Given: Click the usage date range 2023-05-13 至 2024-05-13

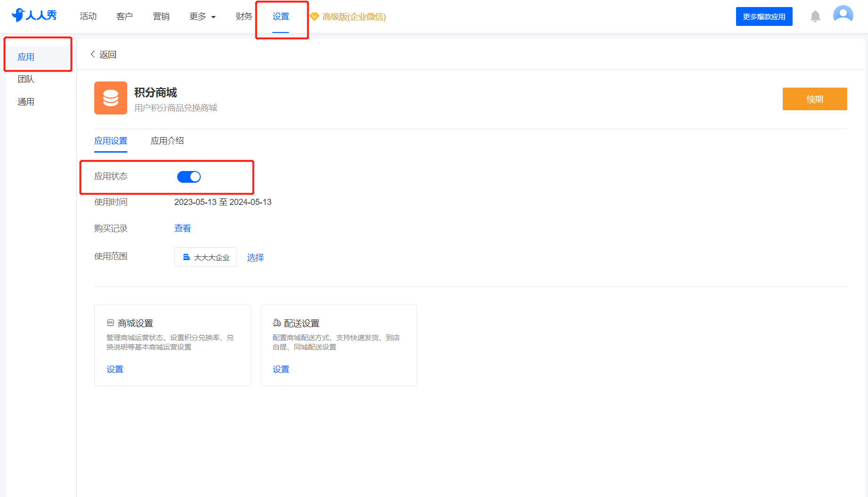Looking at the screenshot, I should tap(223, 202).
